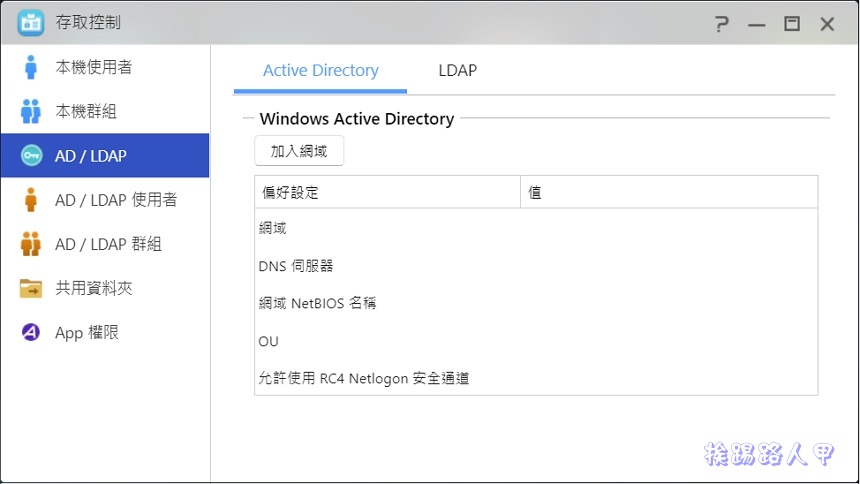Switch to the LDAP tab
This screenshot has width=860, height=484.
coord(457,71)
